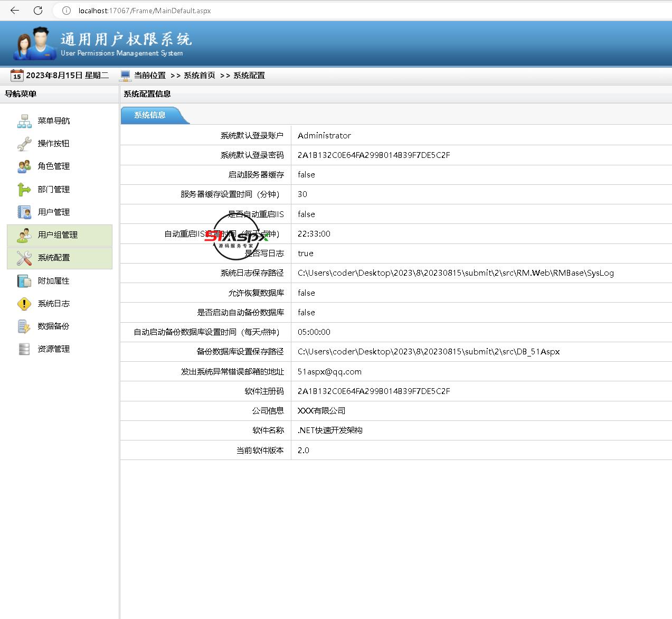Open 用户组管理 menu entry

click(60, 235)
